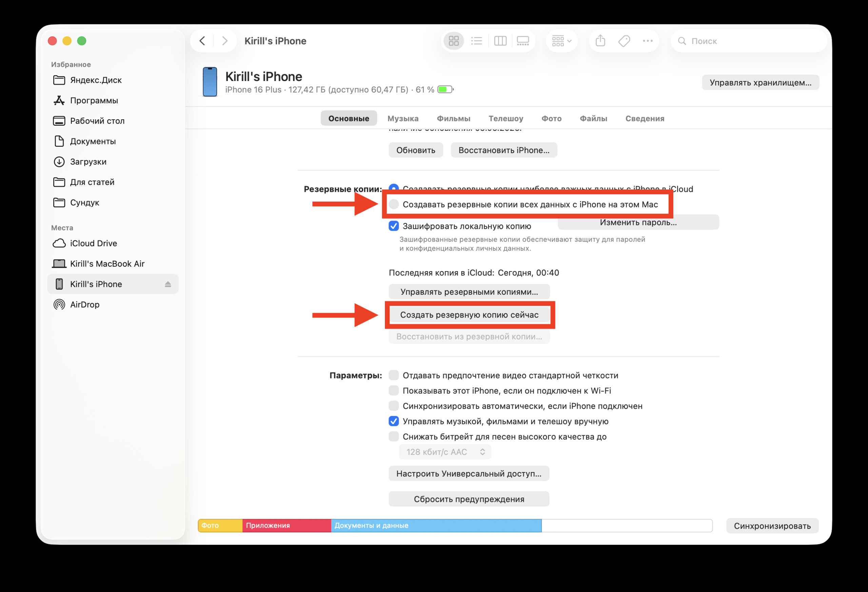Click the magnifier icon in search
Screen dimensions: 868x592
click(x=682, y=41)
